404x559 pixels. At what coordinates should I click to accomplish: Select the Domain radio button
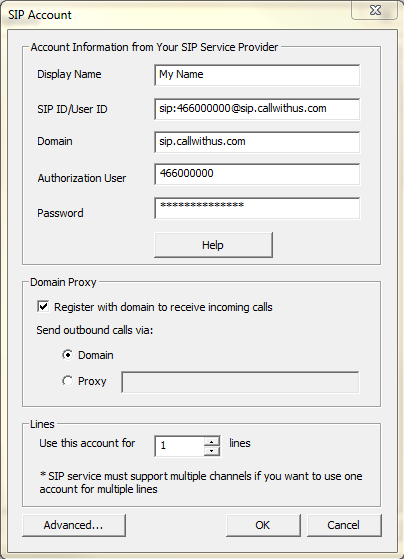[67, 355]
